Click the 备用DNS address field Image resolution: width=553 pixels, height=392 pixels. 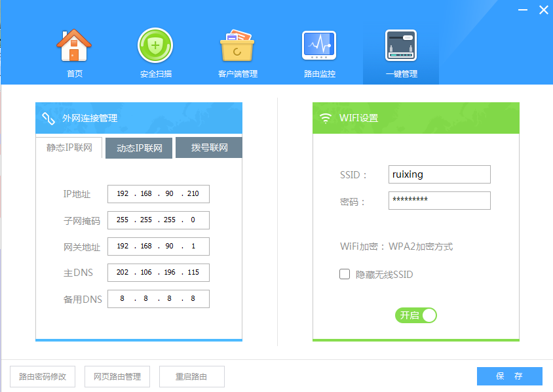pos(159,299)
